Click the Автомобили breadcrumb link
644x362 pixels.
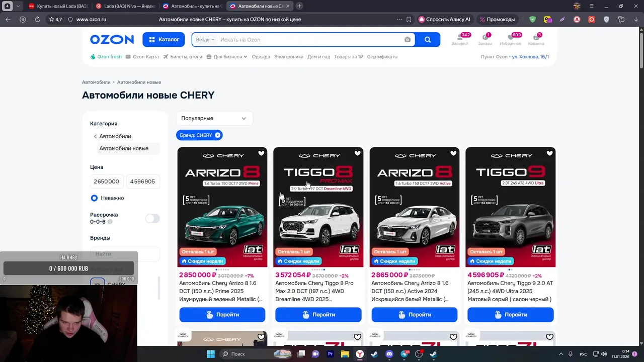tap(96, 82)
